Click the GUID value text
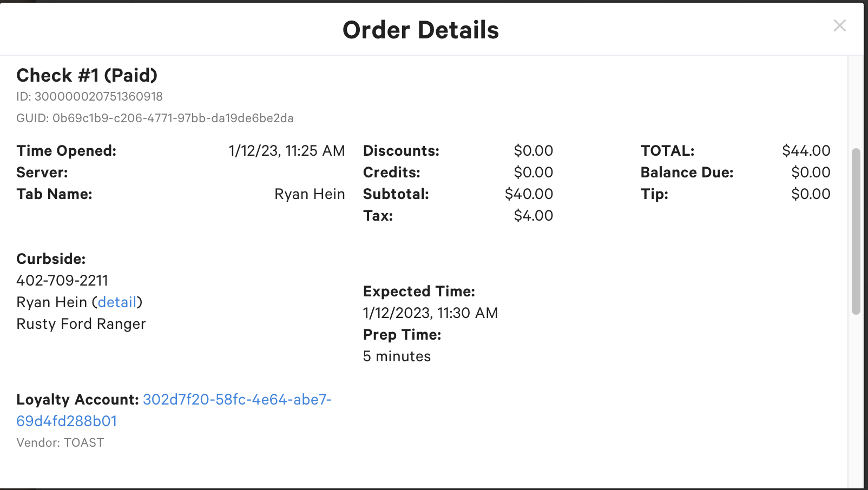 173,118
